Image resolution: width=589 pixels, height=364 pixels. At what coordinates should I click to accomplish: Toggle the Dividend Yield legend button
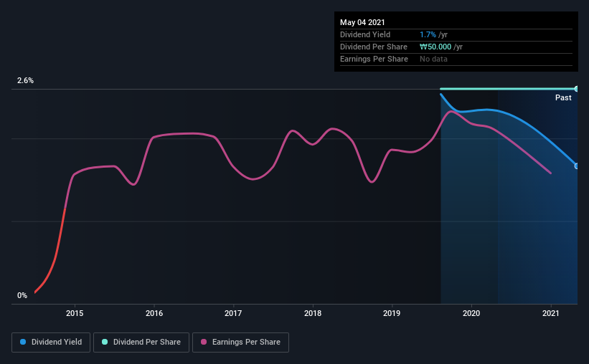51,343
